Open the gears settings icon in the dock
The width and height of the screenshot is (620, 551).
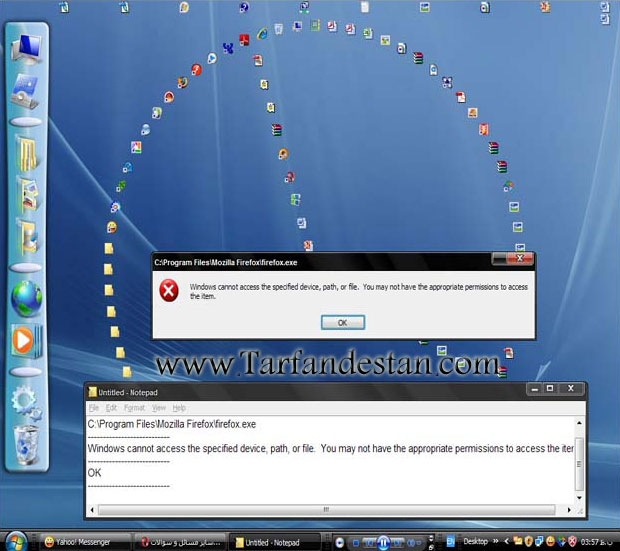tap(26, 402)
